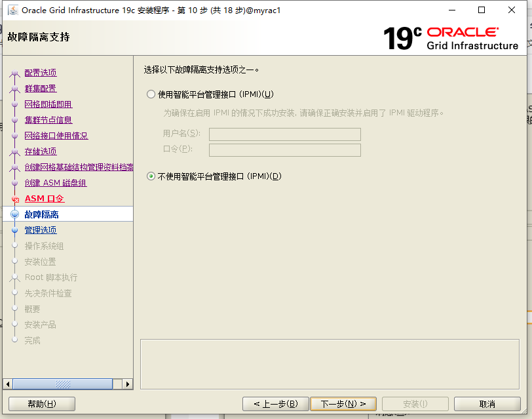The image size is (532, 419).
Task: Proceed with the 下一步(N) button
Action: [343, 404]
